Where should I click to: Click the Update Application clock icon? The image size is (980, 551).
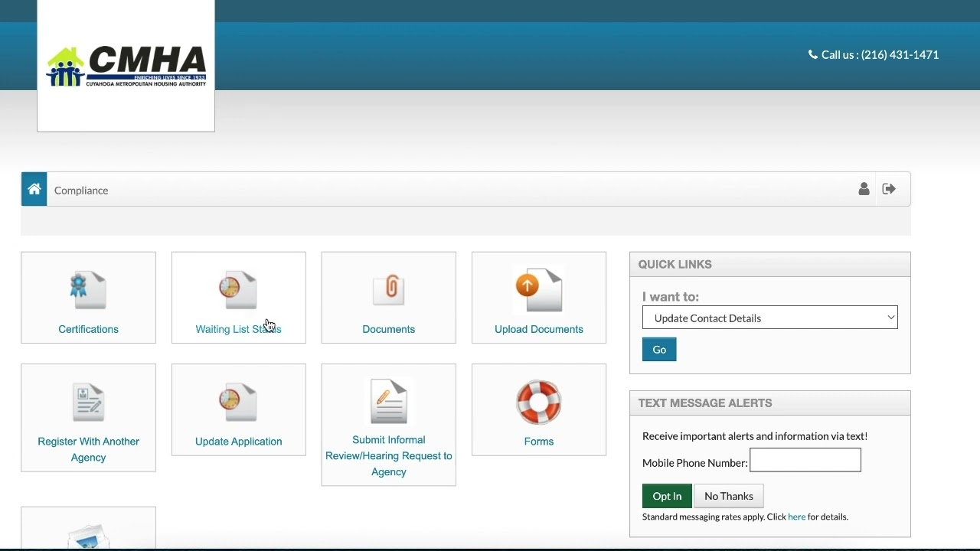tap(238, 402)
